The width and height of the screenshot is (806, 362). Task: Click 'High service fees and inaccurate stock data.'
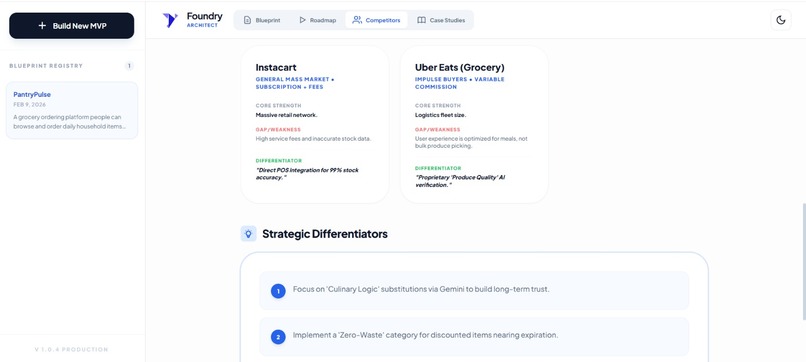pyautogui.click(x=313, y=139)
